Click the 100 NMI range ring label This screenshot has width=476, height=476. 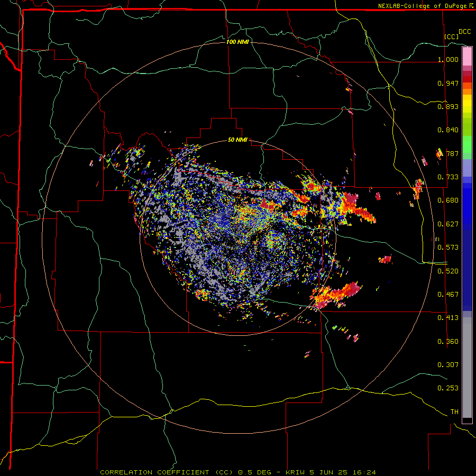point(237,42)
